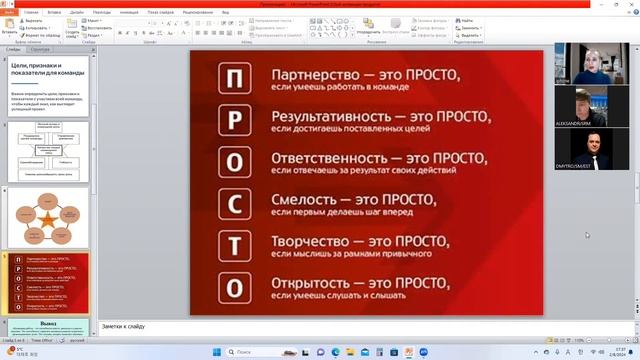Click the letter Т box on slide
Screen dimensions: 640x360
(235, 246)
